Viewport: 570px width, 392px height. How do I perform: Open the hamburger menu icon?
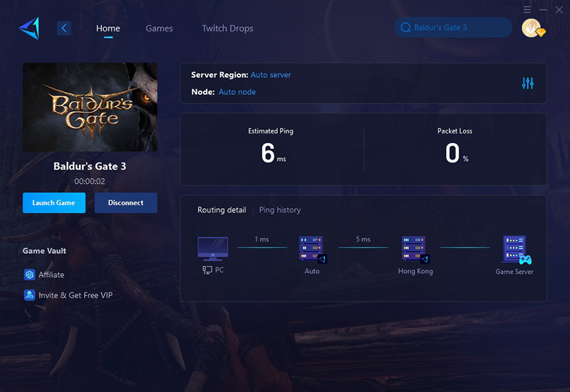[x=527, y=10]
